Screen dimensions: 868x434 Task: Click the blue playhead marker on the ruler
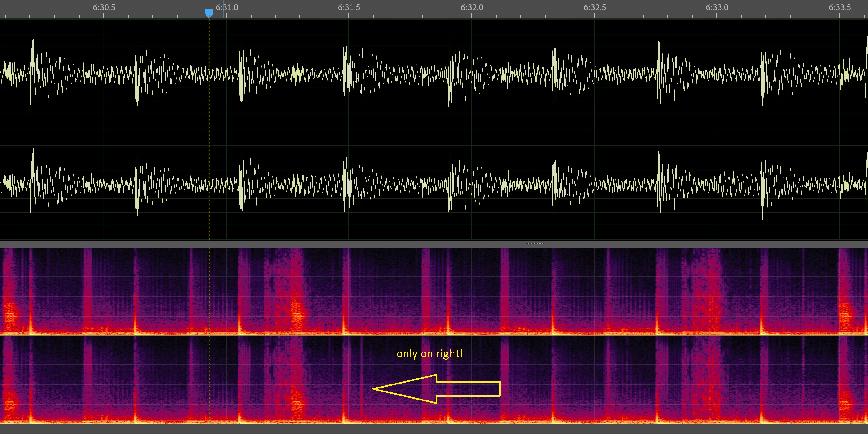(x=209, y=13)
